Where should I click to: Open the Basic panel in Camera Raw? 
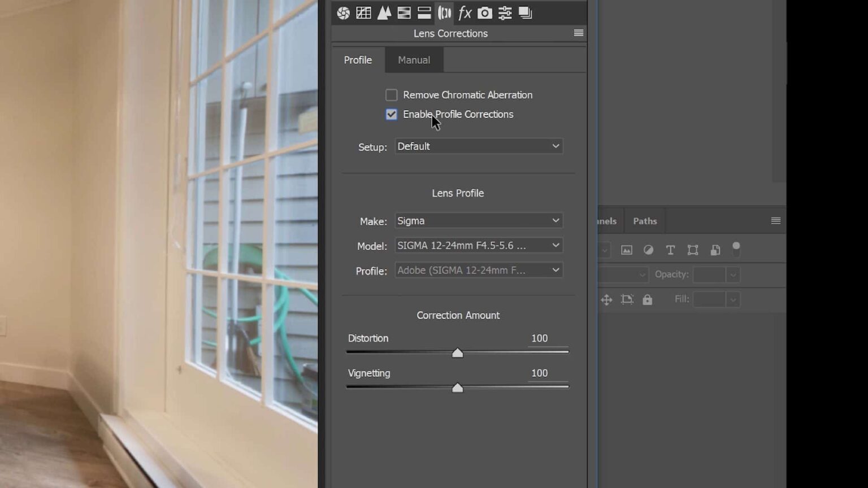(342, 12)
